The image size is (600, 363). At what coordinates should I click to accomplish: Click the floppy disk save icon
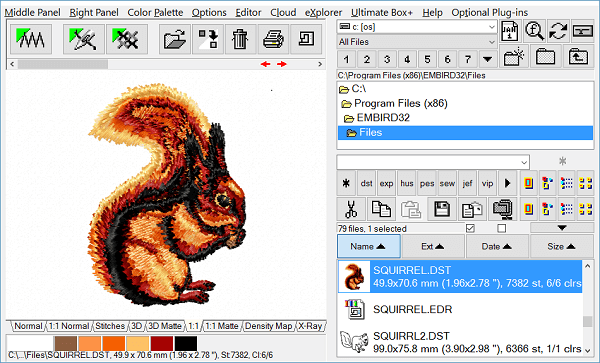442,209
